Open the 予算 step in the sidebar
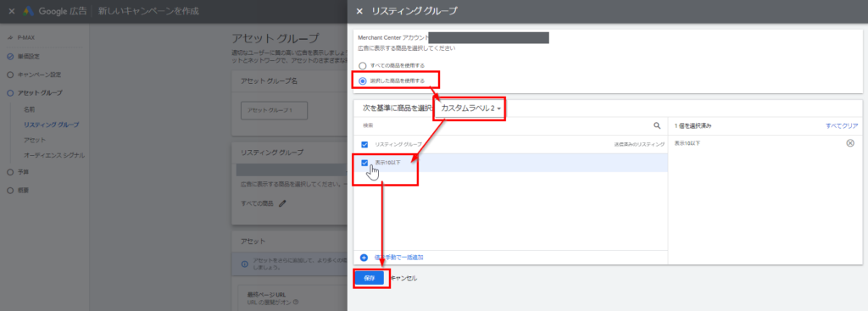Screen dimensions: 868x311 tap(23, 172)
